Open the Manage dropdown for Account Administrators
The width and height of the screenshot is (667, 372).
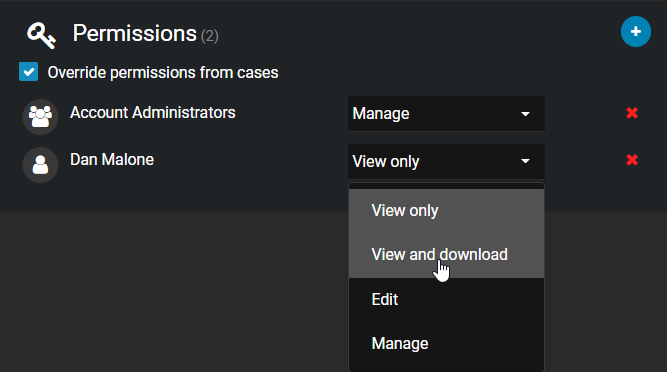446,114
